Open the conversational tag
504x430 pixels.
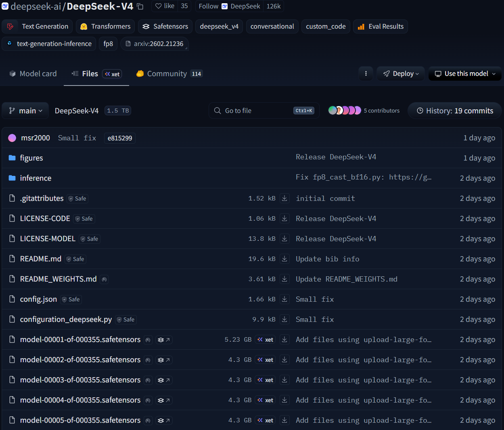click(x=272, y=26)
